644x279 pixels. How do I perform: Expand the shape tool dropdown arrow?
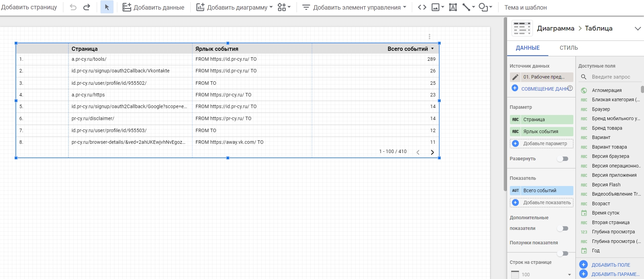[x=491, y=7]
